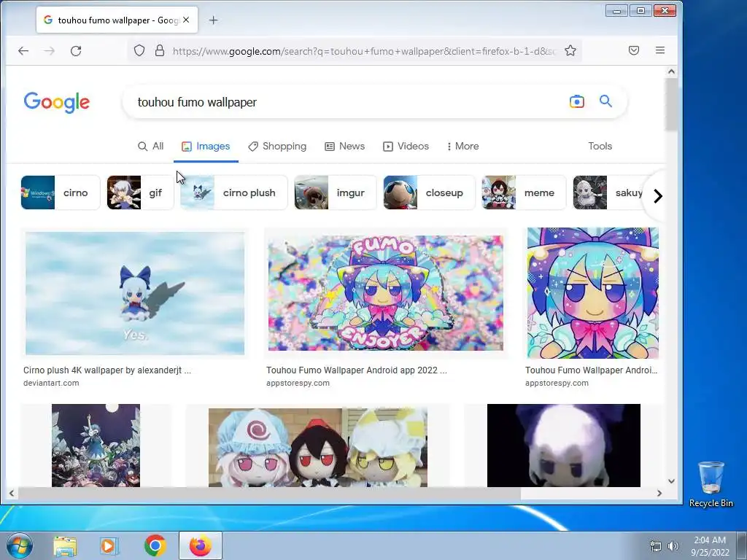The height and width of the screenshot is (560, 747).
Task: Open the Fumo Enjoyer wallpaper image
Action: tap(386, 293)
